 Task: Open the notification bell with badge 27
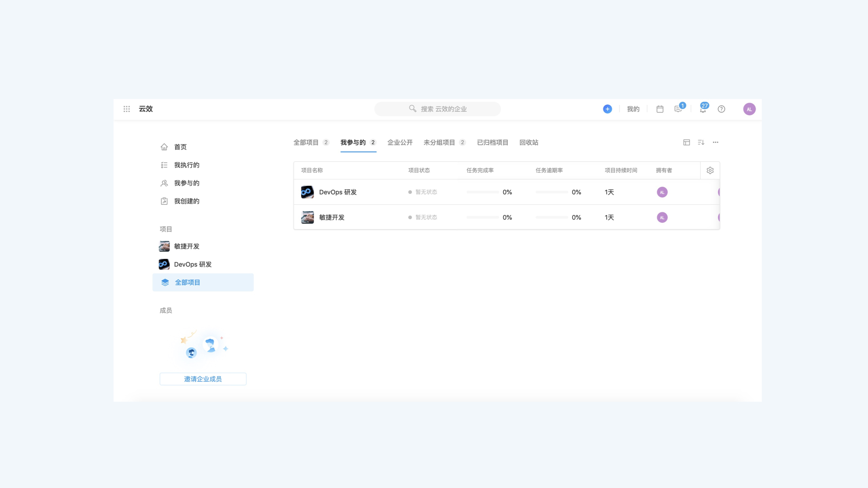point(703,109)
